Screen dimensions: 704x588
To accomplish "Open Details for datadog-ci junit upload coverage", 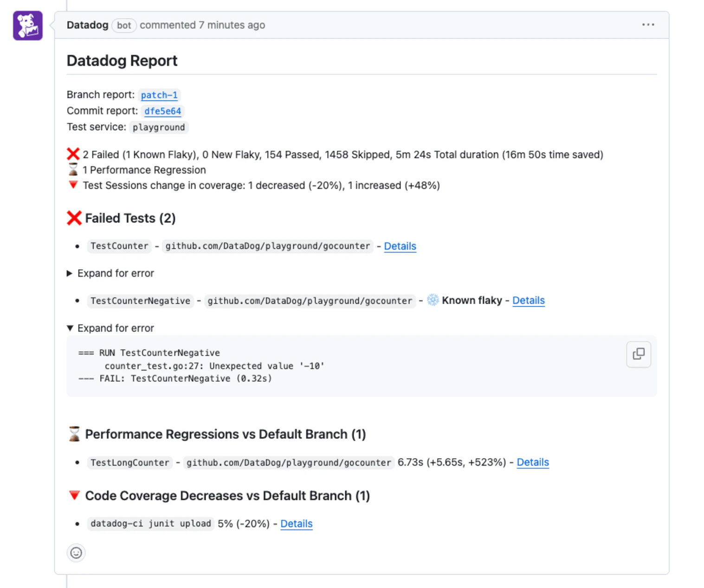I will tap(297, 524).
